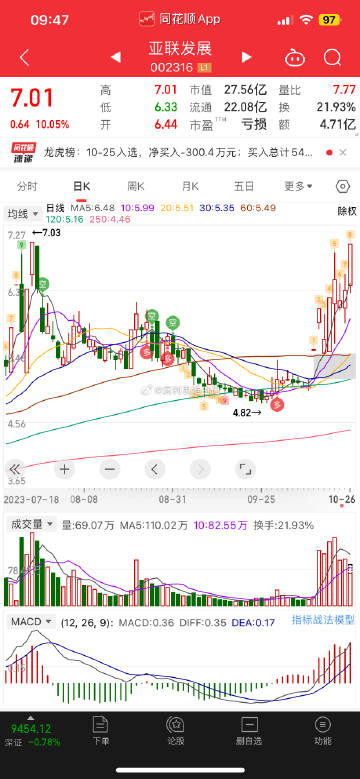Open the robot assistant icon
The image size is (360, 779).
[294, 58]
